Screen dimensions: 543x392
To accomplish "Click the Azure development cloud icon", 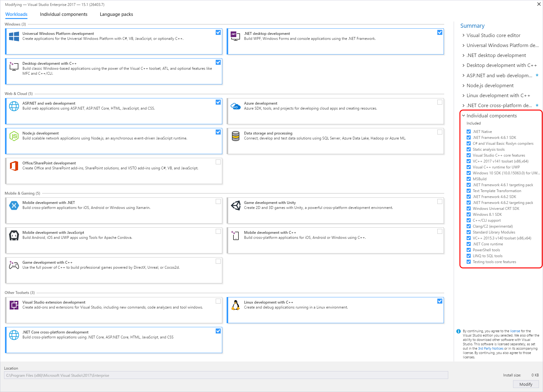I will [235, 106].
